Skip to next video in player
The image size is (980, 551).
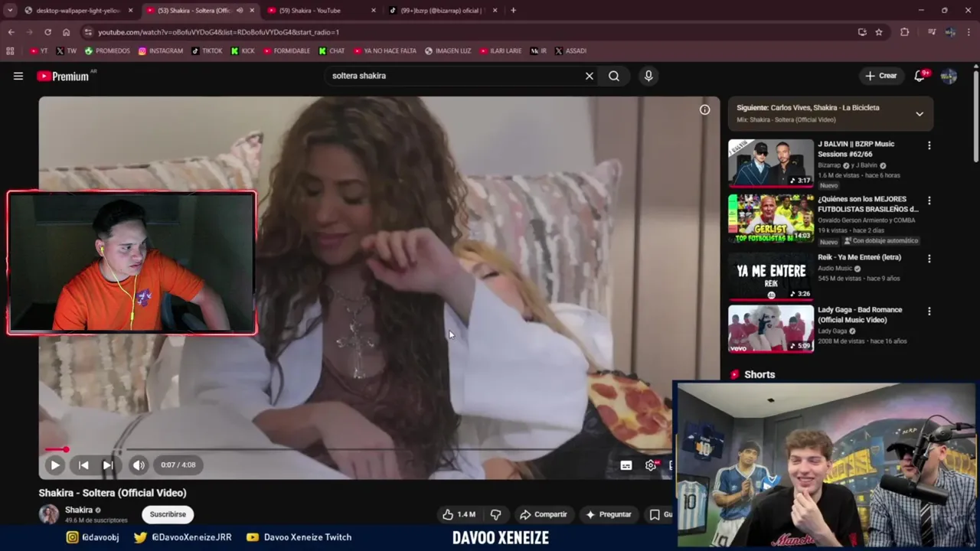pos(108,465)
